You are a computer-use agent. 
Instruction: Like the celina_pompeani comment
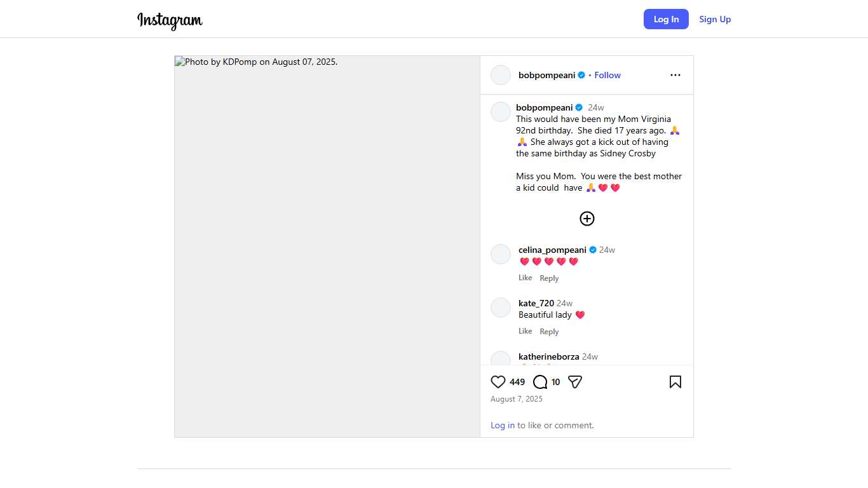pos(525,278)
